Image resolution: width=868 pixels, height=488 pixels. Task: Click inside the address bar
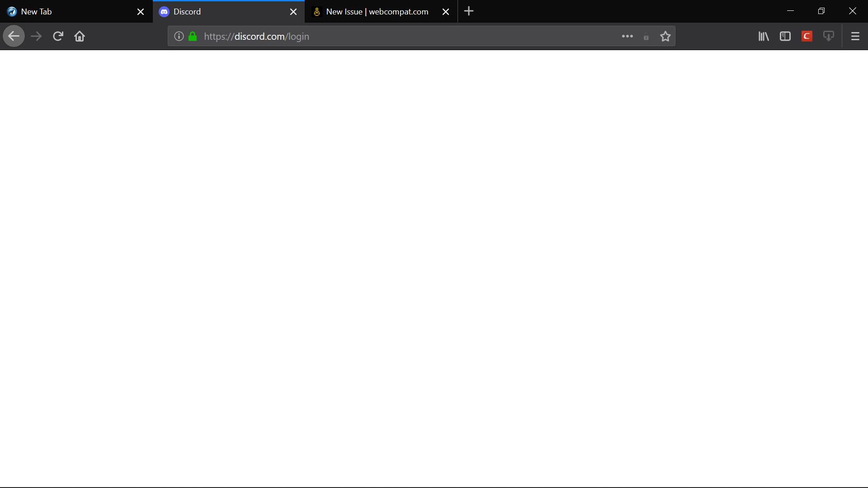[407, 37]
